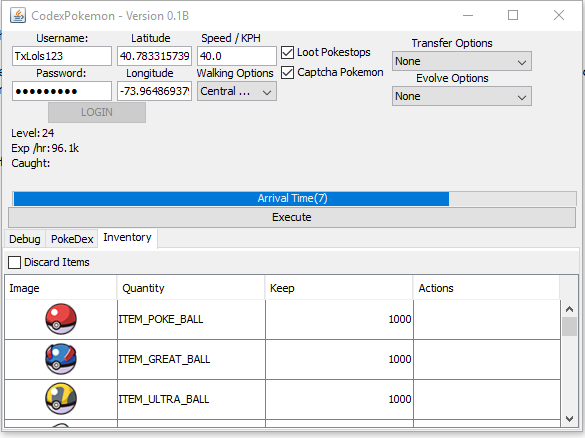This screenshot has width=585, height=438.
Task: Select the ITEM_GREAT_BALL cell
Action: 191,359
